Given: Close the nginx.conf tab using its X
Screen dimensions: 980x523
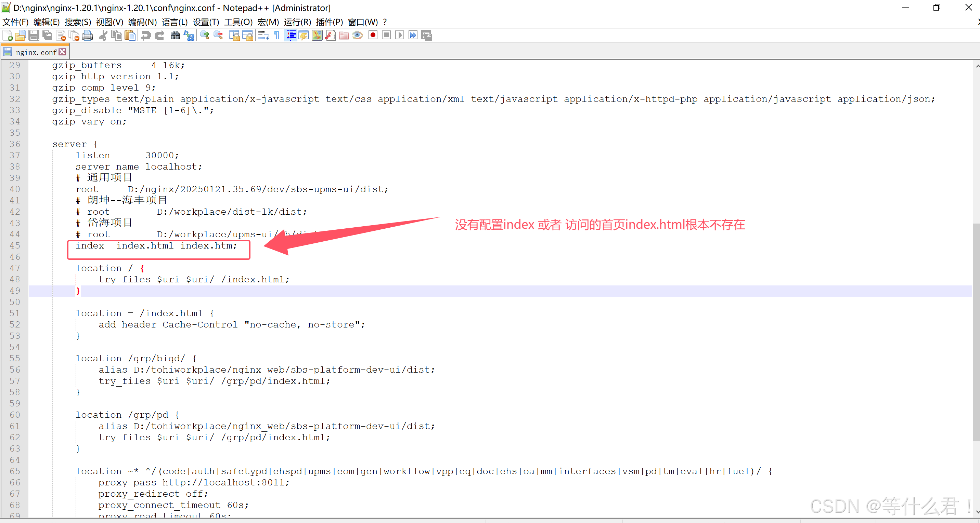Looking at the screenshot, I should pos(63,52).
